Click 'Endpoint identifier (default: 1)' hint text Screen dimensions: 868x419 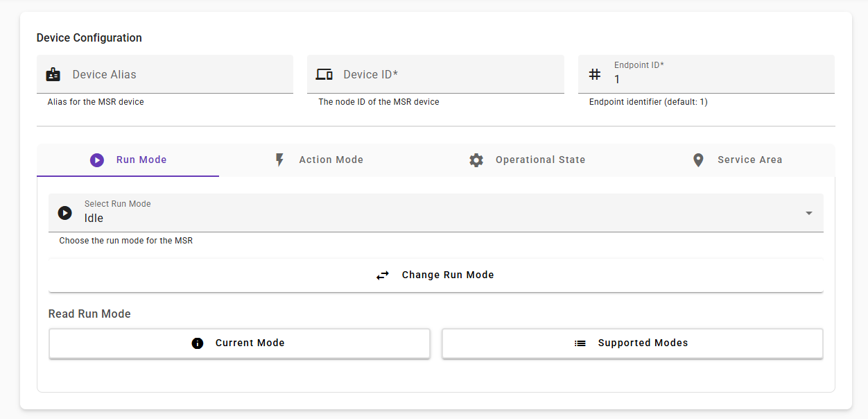point(648,102)
